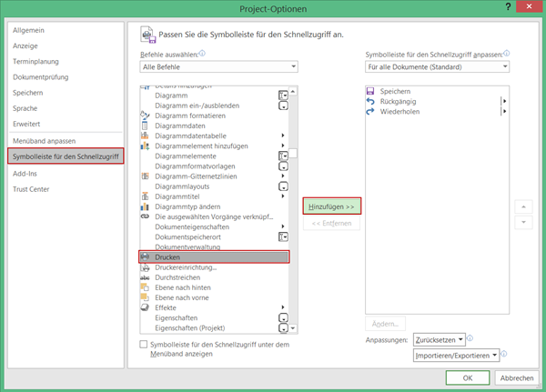Click the Diagrammdaten icon

[x=145, y=126]
